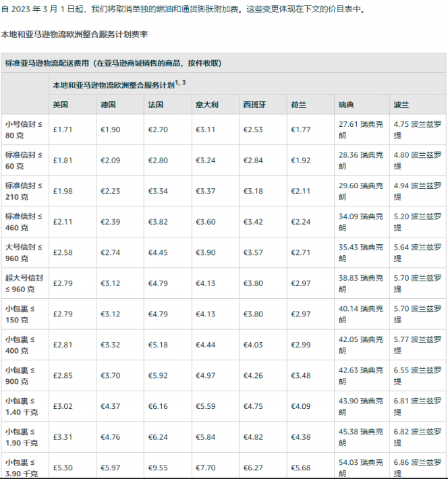Select the 大号信封 ≤ 960 克 row label

coord(24,252)
